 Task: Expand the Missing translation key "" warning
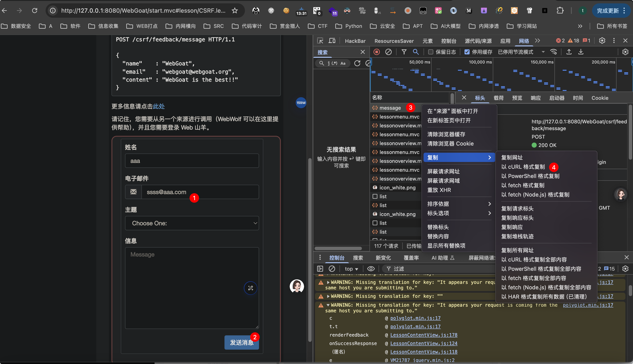coord(328,296)
